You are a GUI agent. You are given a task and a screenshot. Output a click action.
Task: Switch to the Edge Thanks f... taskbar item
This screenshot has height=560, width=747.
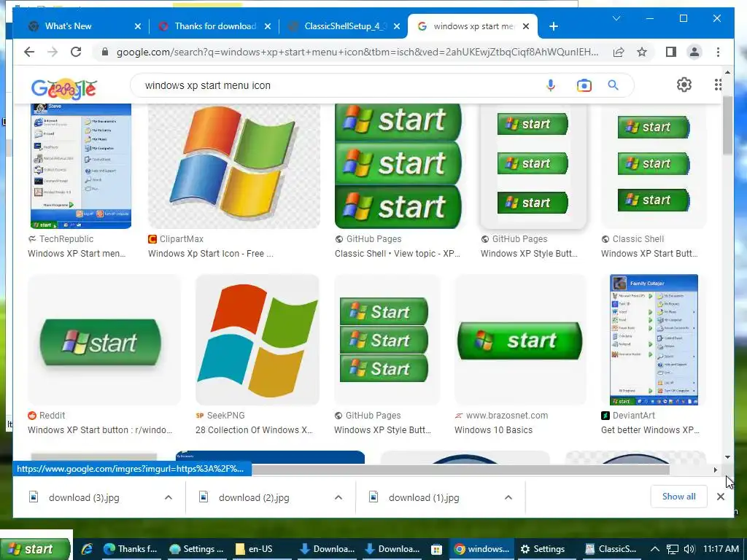click(x=131, y=549)
